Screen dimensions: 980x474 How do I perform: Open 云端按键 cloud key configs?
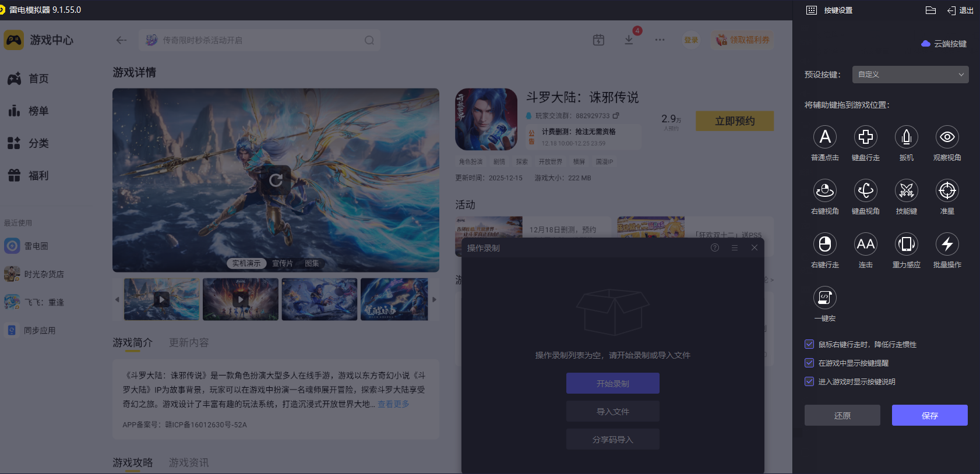coord(944,44)
